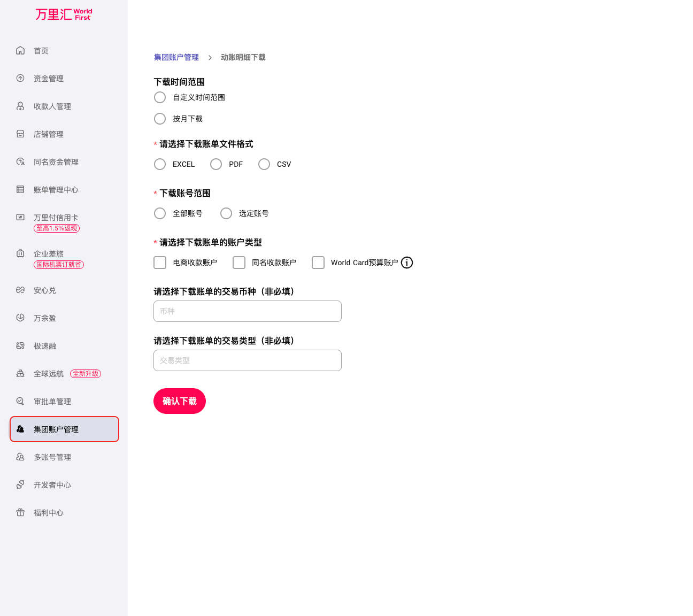This screenshot has width=693, height=616.
Task: Choose EXCEL file format
Action: (160, 164)
